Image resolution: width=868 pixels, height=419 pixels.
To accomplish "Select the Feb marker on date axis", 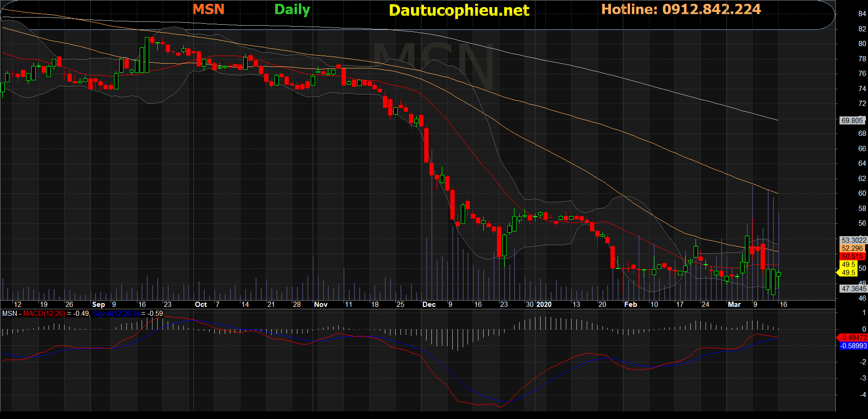I will [x=630, y=305].
